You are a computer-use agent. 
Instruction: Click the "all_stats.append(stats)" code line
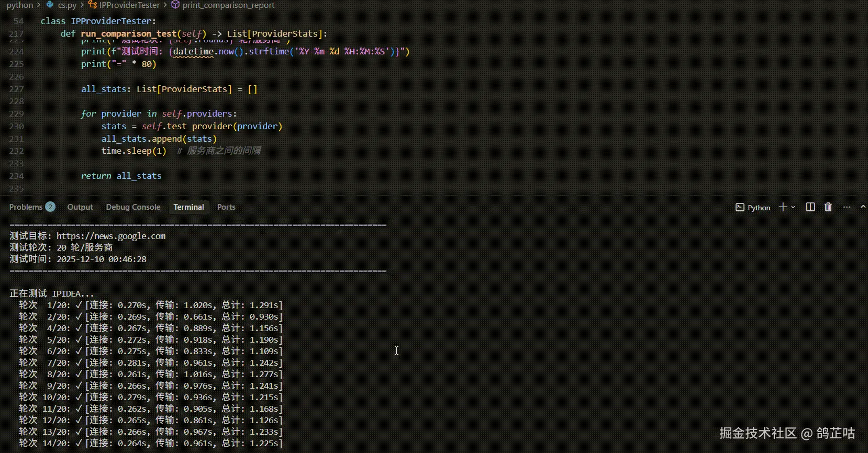coord(159,139)
